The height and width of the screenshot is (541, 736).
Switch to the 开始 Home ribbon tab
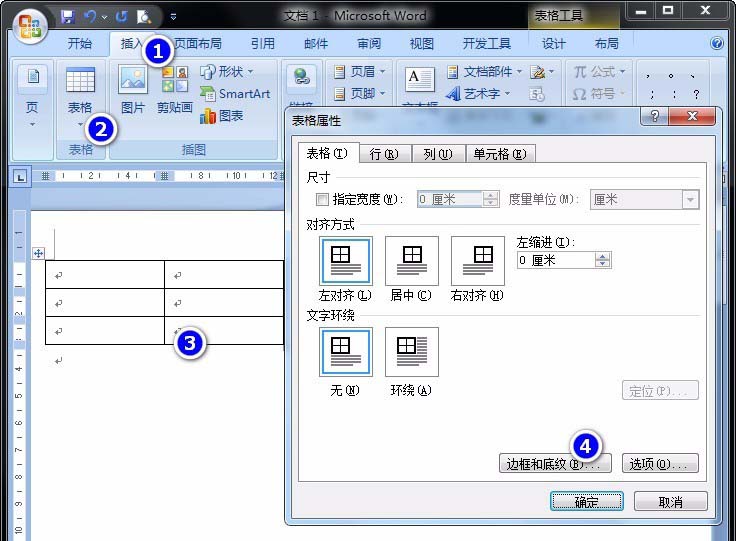[x=79, y=44]
